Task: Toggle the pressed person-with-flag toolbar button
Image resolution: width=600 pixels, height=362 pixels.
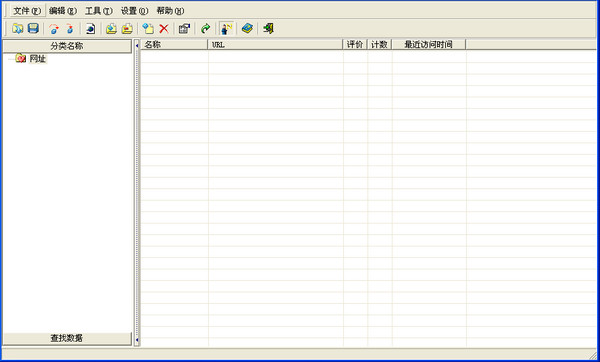Action: 227,29
